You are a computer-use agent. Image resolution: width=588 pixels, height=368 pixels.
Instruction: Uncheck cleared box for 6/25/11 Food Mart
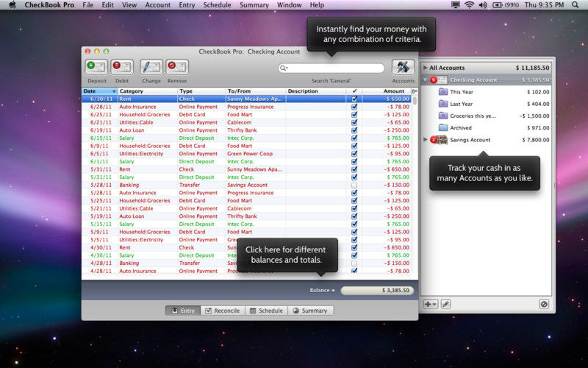[354, 115]
